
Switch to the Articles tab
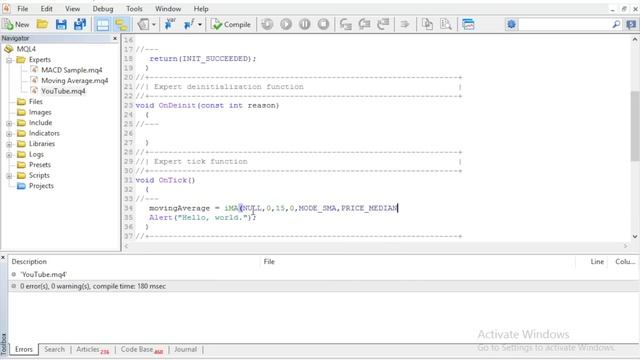pyautogui.click(x=92, y=350)
